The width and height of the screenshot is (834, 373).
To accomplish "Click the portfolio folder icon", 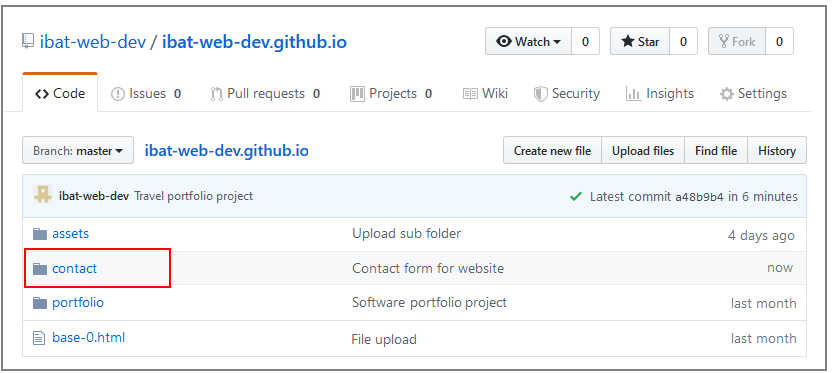I will (40, 303).
